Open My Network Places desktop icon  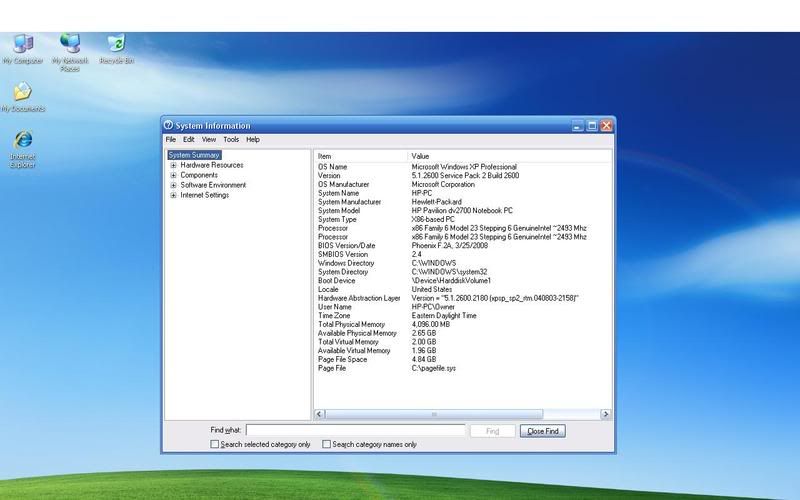(x=70, y=44)
